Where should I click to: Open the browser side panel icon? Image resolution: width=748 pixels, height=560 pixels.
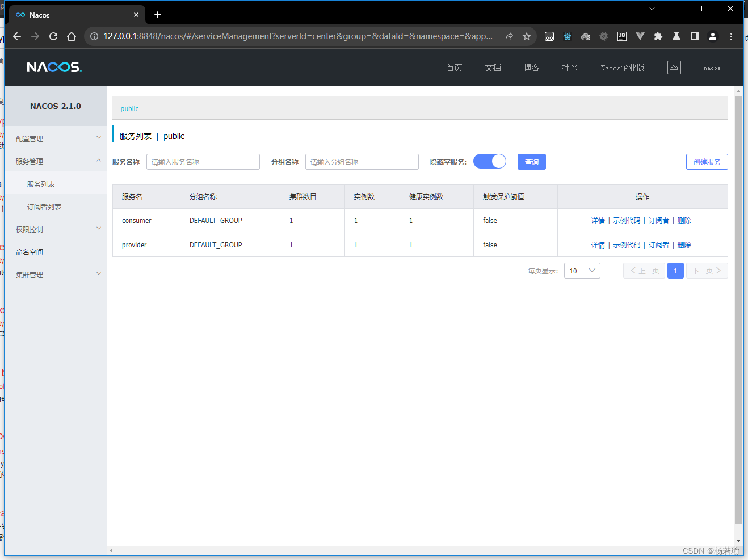pyautogui.click(x=695, y=36)
